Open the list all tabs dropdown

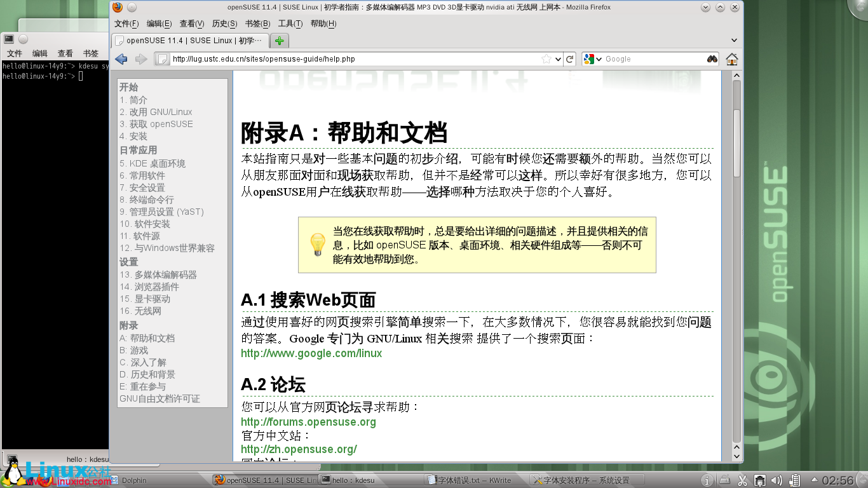735,41
